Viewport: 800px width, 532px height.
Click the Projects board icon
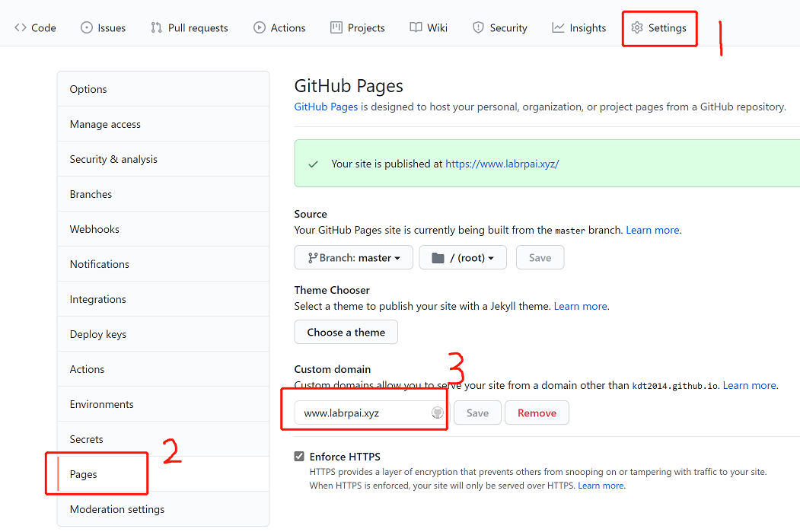click(336, 28)
